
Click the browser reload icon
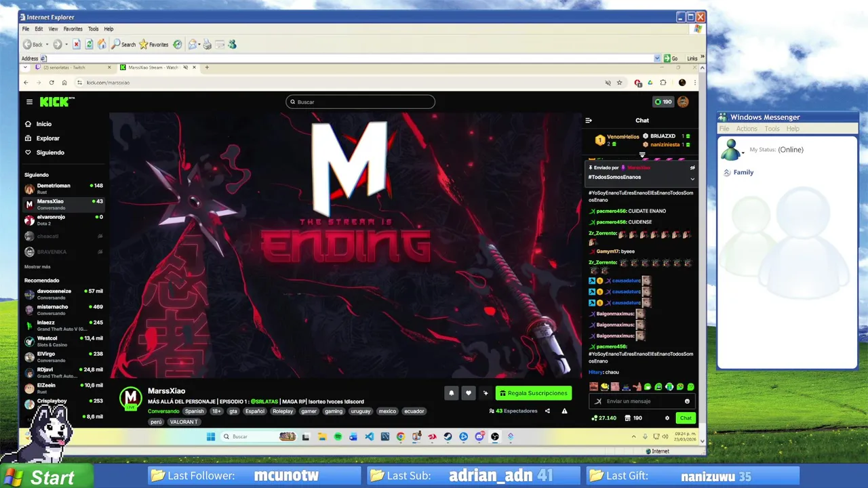[x=52, y=83]
